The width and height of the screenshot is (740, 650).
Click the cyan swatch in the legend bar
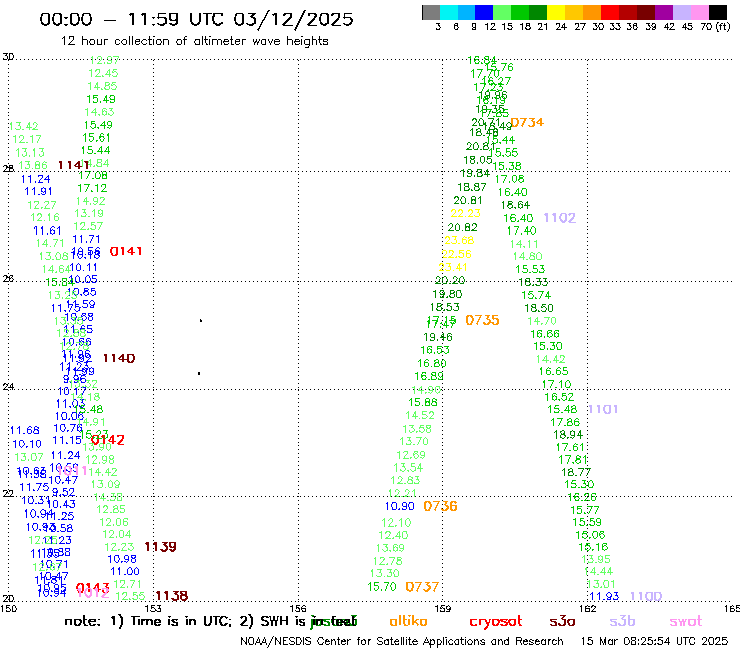(x=449, y=12)
